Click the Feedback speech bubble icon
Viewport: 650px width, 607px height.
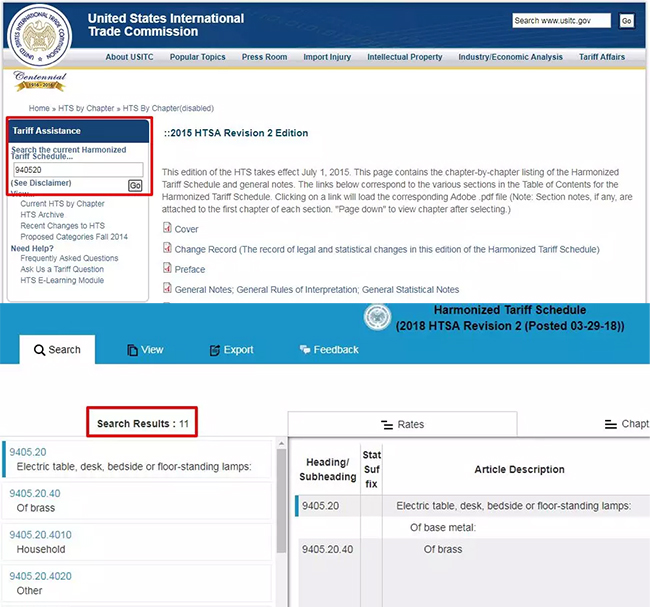tap(305, 350)
